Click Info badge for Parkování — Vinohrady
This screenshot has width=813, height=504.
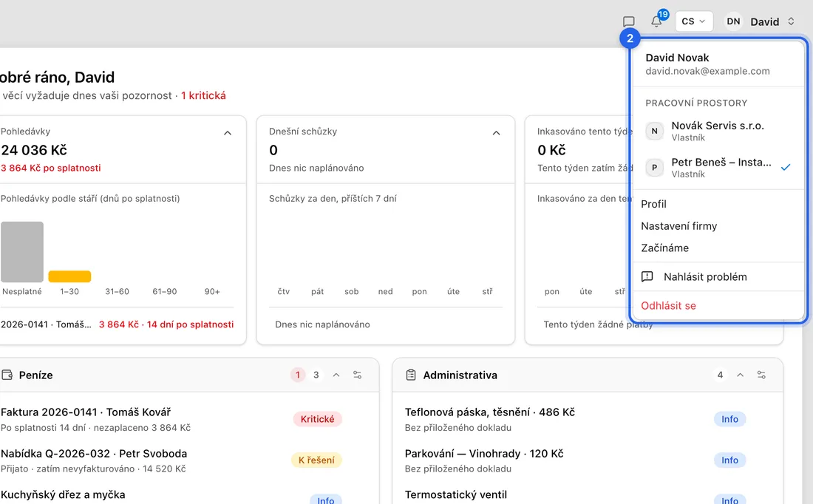729,460
